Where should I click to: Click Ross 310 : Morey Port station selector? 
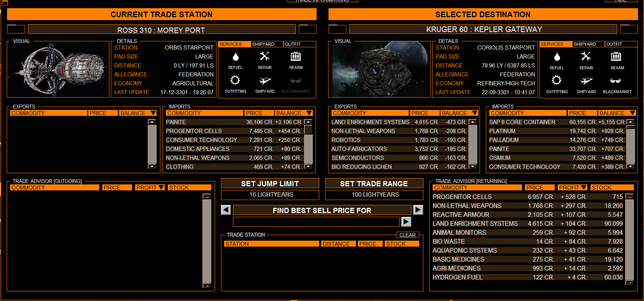pos(162,29)
